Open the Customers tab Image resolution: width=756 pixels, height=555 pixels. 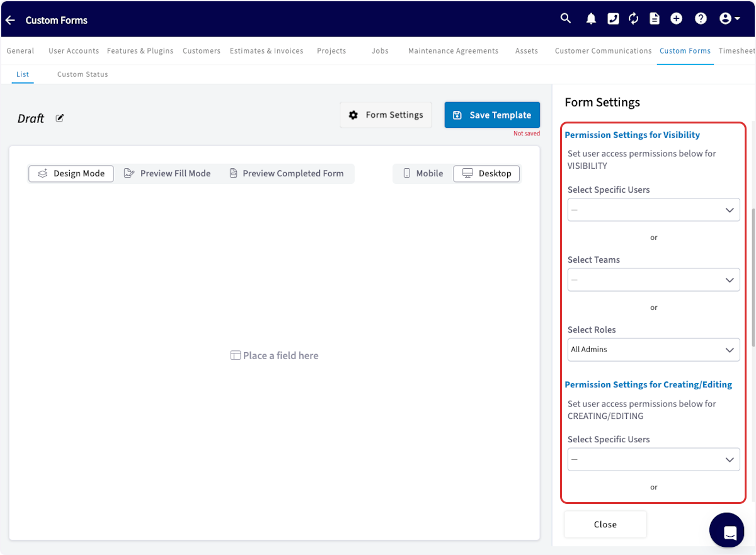tap(202, 51)
